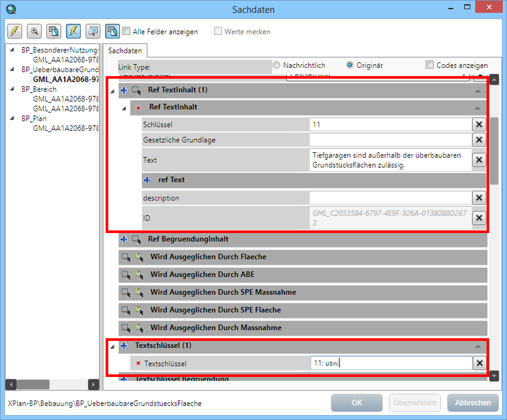Click the blue plus beside Textschlüssel (1)
The height and width of the screenshot is (420, 507).
point(124,346)
